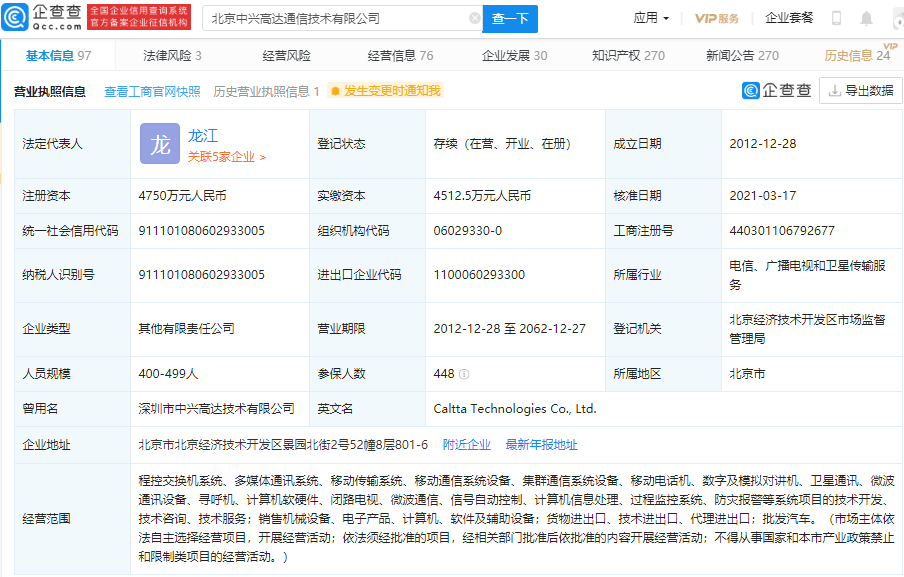Select industry value 电信、广播电视和卫星传输服务

pyautogui.click(x=807, y=275)
